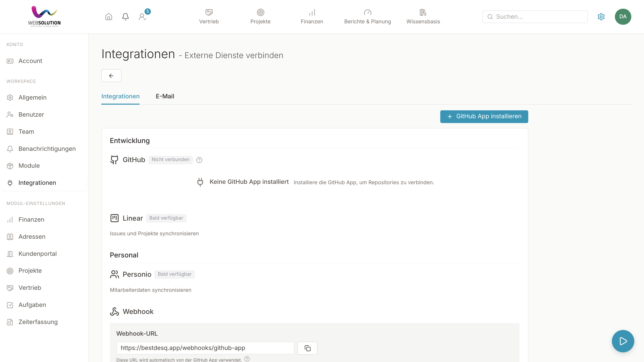The image size is (644, 362).
Task: Open Benachrichtigungen in sidebar
Action: click(44, 149)
